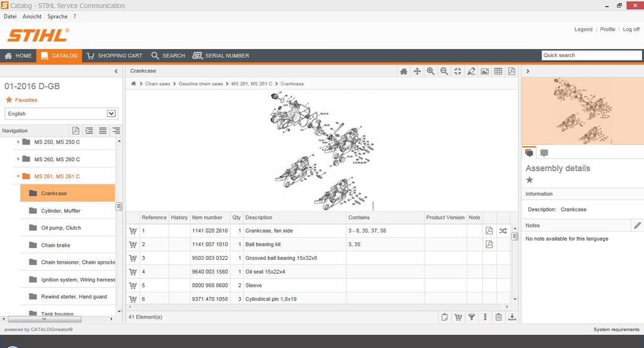Open the SERIAL NUMBER tab
Screen dimensions: 644x348
[221, 55]
